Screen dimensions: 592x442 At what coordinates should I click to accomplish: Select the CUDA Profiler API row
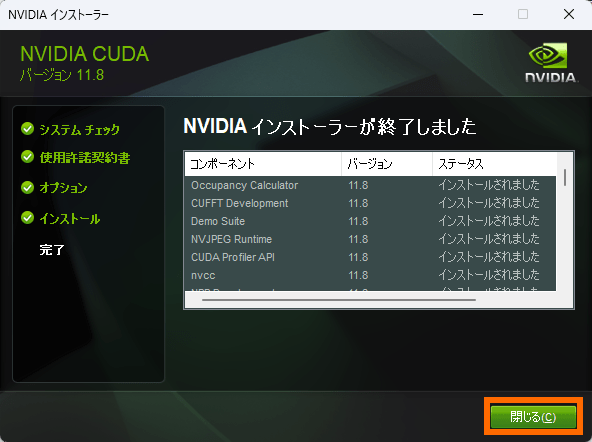(x=370, y=257)
